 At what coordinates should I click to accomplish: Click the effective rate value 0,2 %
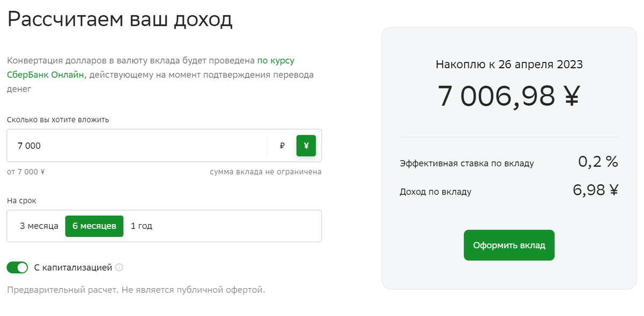pyautogui.click(x=598, y=162)
